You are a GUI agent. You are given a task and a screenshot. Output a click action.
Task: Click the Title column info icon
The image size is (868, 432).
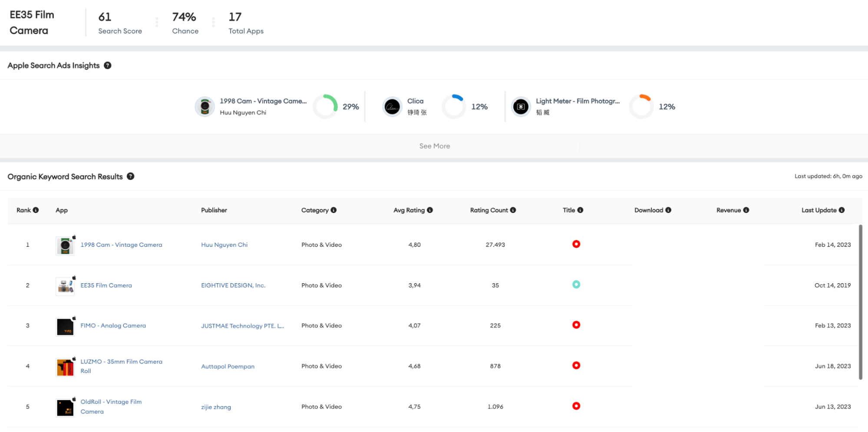(581, 210)
